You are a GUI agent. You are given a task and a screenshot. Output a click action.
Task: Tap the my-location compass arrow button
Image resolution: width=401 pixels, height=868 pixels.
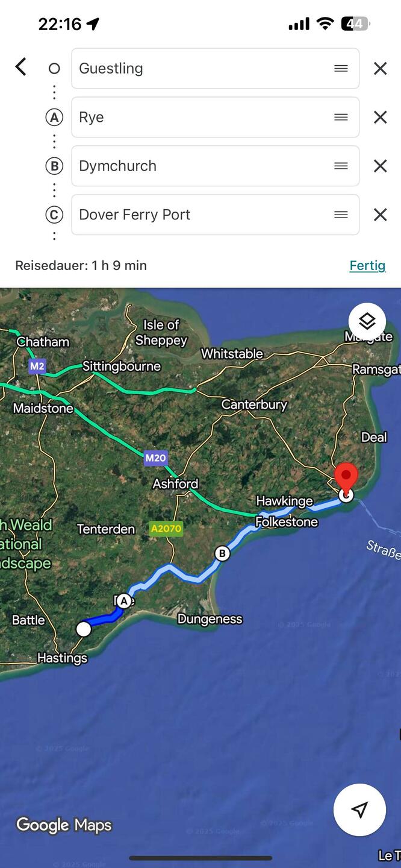[x=359, y=810]
